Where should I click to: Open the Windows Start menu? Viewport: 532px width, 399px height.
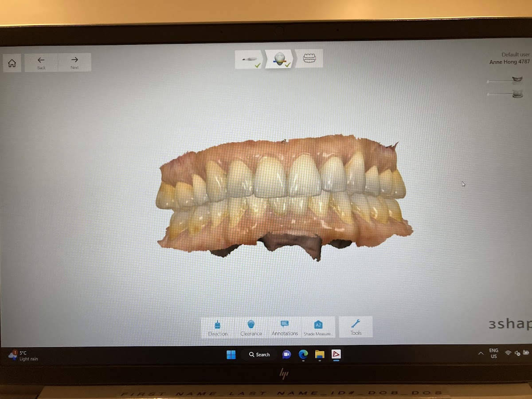231,354
